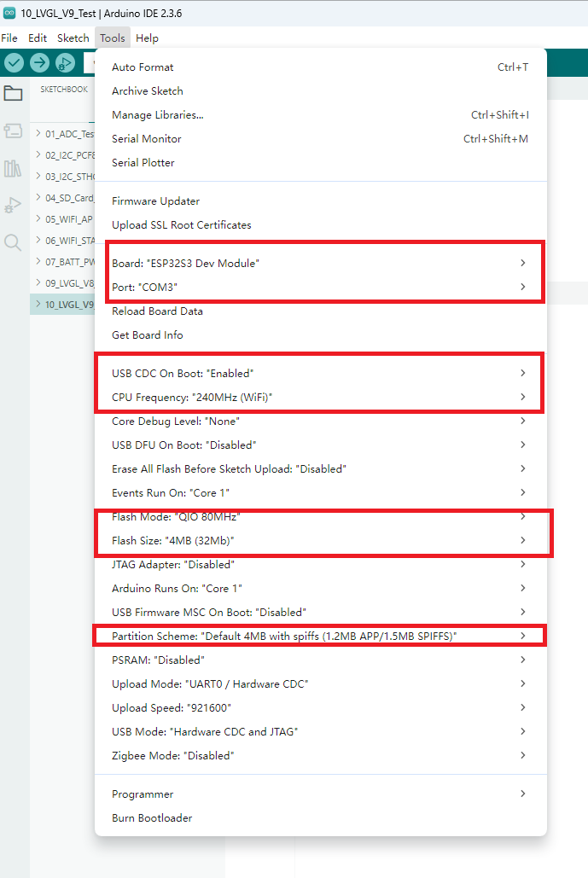This screenshot has width=588, height=878.
Task: Click the Verify checkmark toolbar icon
Action: click(x=14, y=63)
